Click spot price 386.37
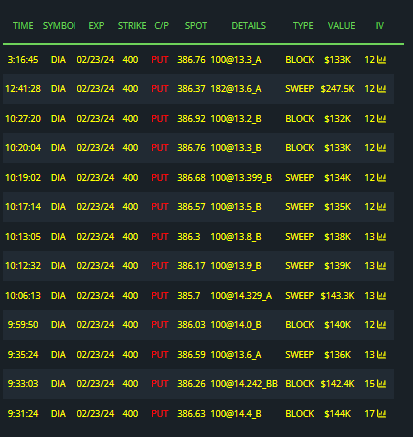The image size is (413, 437). coord(191,89)
